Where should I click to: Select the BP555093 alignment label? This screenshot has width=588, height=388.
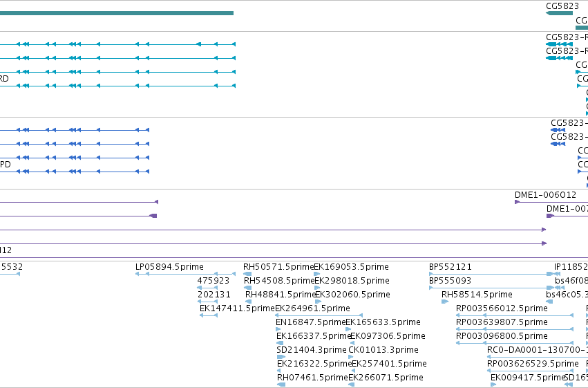click(x=450, y=281)
